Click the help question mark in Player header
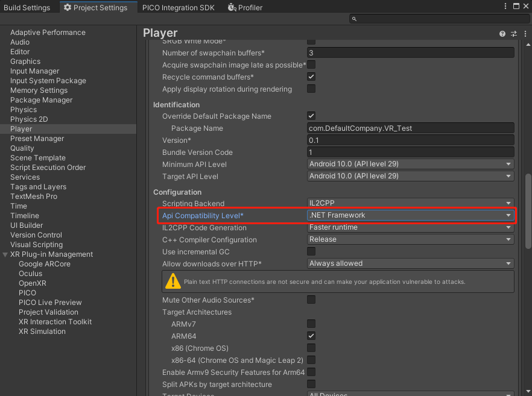This screenshot has height=396, width=532. [x=502, y=34]
